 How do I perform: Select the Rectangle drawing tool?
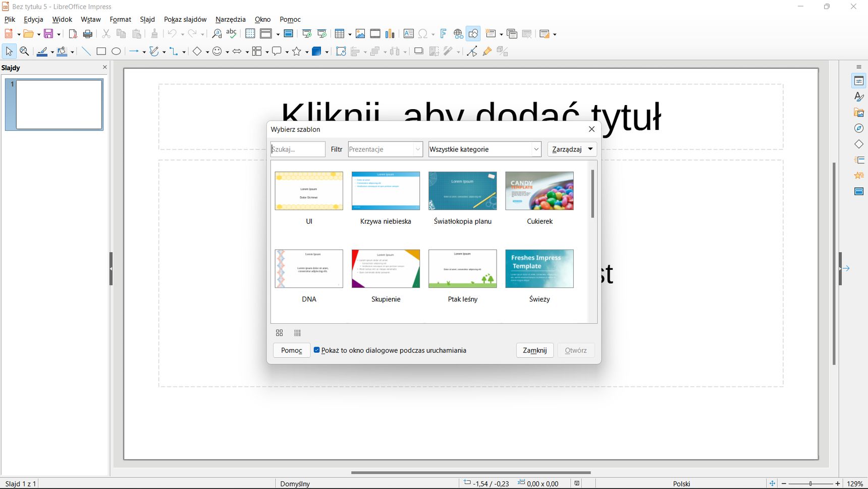[x=101, y=52]
